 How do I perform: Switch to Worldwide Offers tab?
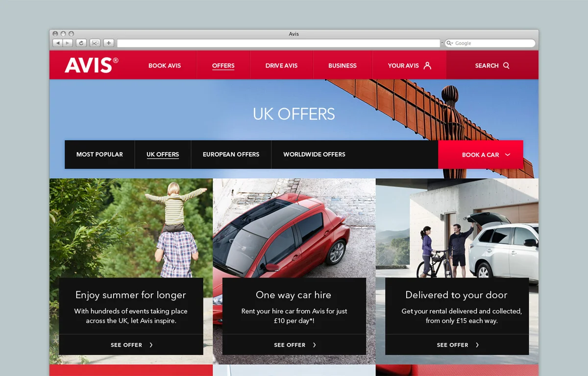(314, 154)
